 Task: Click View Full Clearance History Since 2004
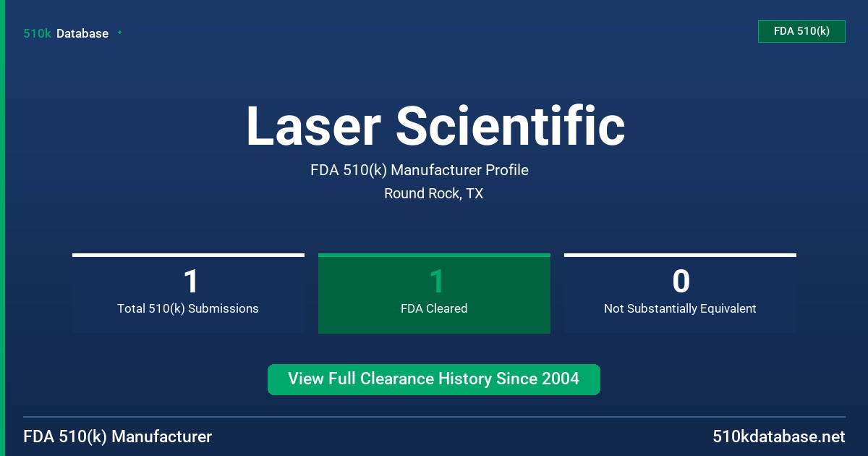click(434, 379)
